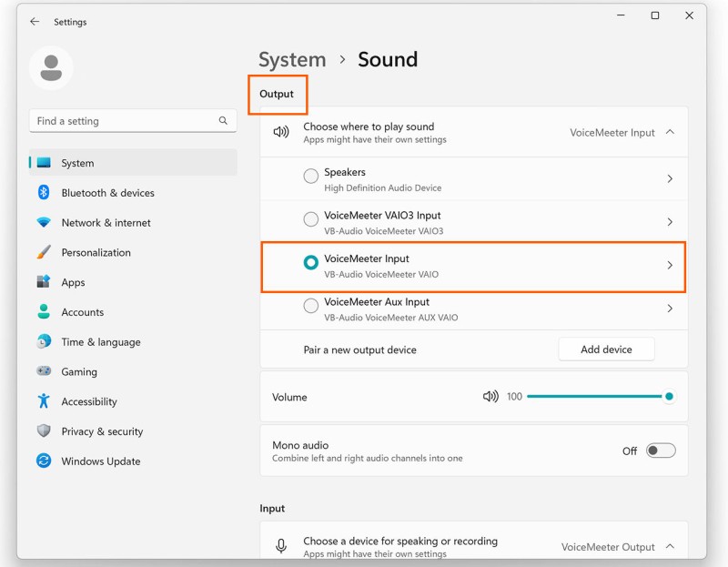Toggle the Mono audio switch
This screenshot has height=567, width=728.
[x=661, y=451]
